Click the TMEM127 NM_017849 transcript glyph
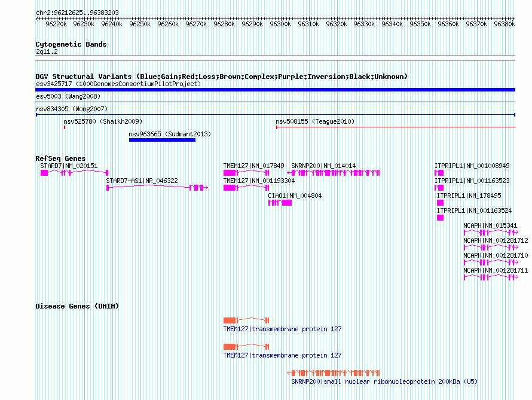This screenshot has width=532, height=400. pos(246,173)
